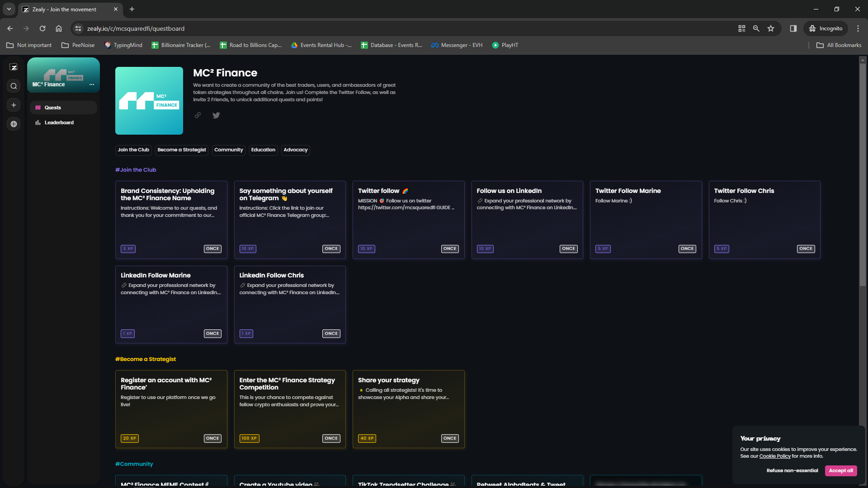Open zoom magnifier icon in address bar

756,28
